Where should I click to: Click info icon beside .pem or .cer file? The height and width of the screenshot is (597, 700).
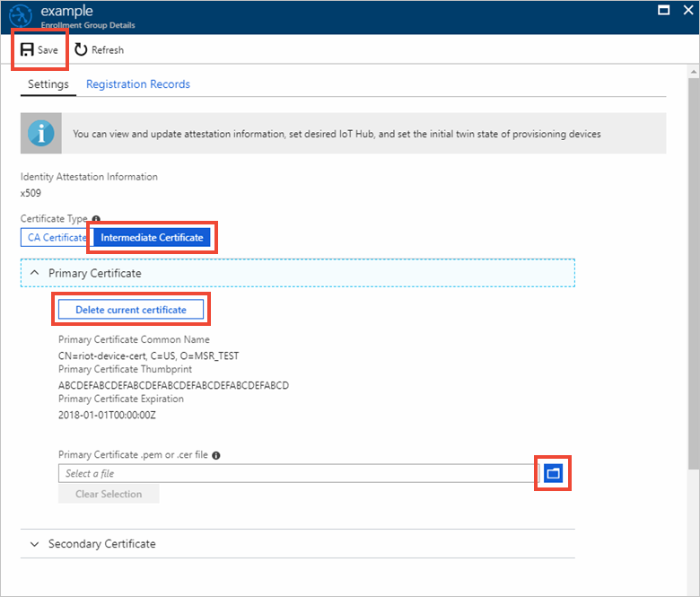pyautogui.click(x=216, y=455)
